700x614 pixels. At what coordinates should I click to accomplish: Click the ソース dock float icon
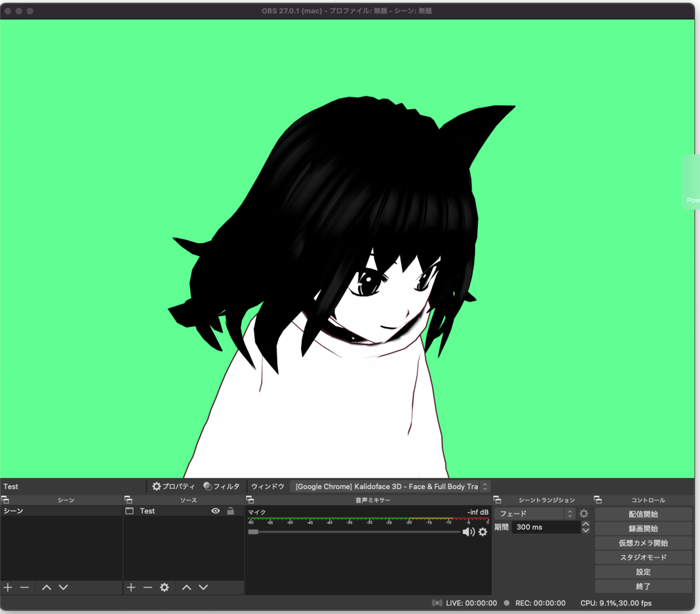coord(128,500)
